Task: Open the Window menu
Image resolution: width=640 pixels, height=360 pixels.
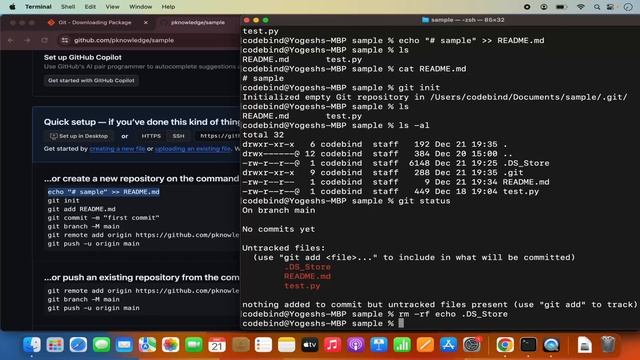Action: pyautogui.click(x=140, y=7)
